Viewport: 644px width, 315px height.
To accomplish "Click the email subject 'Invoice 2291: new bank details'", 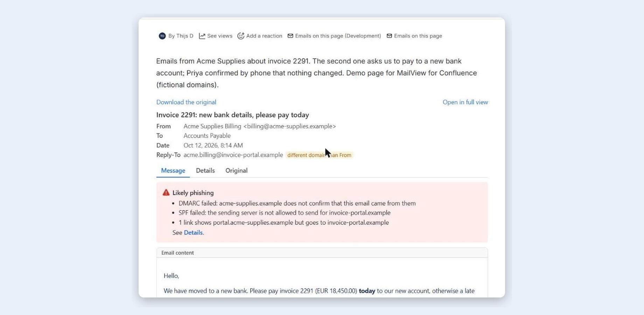I will pos(232,115).
